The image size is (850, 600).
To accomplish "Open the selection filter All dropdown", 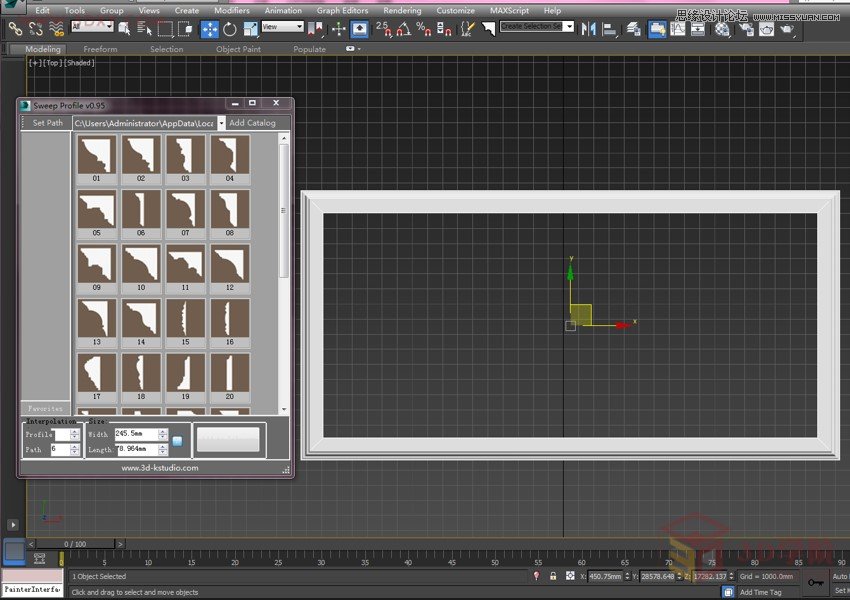I will click(92, 26).
